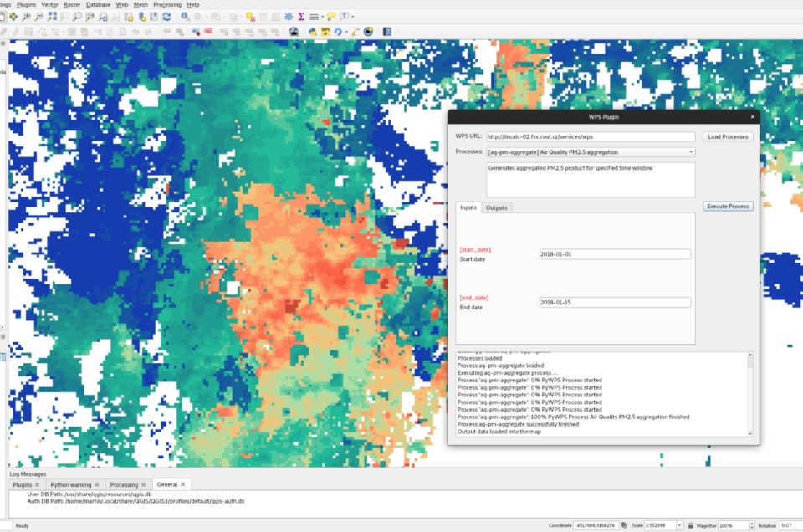Click the Zoom In magnifier tool
This screenshot has width=803, height=532.
[26, 17]
